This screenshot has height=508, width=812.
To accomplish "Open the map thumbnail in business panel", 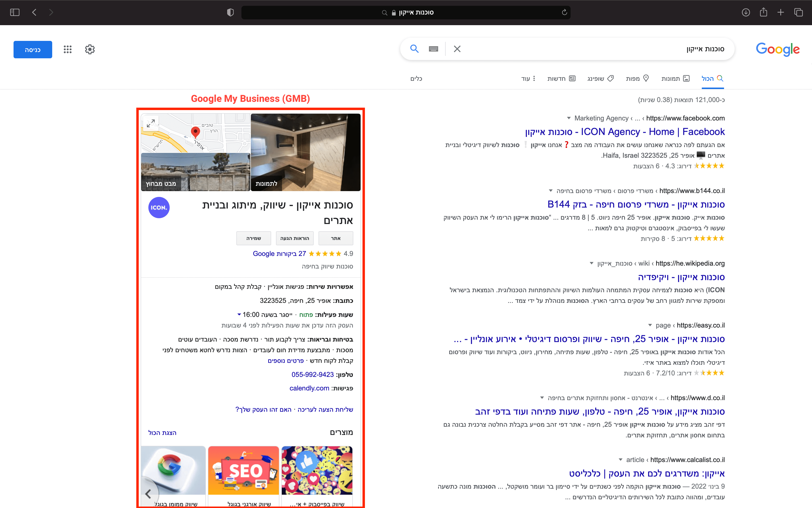I will [x=196, y=133].
